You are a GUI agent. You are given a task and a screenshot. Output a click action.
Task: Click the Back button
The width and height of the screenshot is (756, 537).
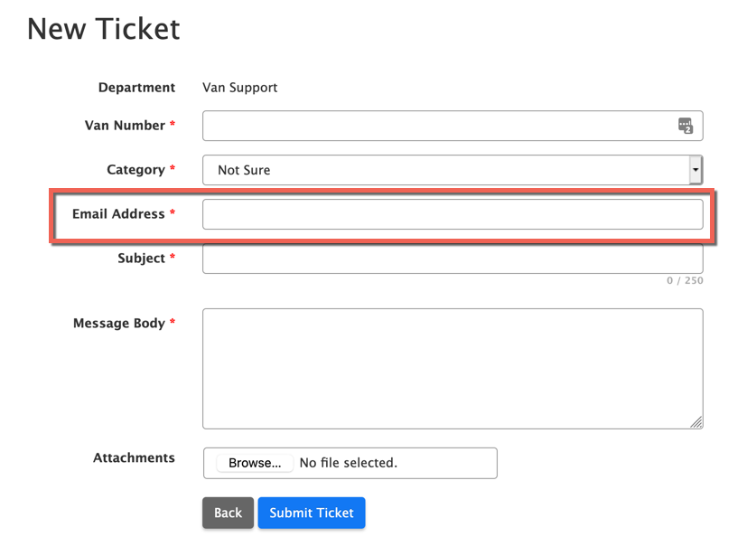[228, 513]
